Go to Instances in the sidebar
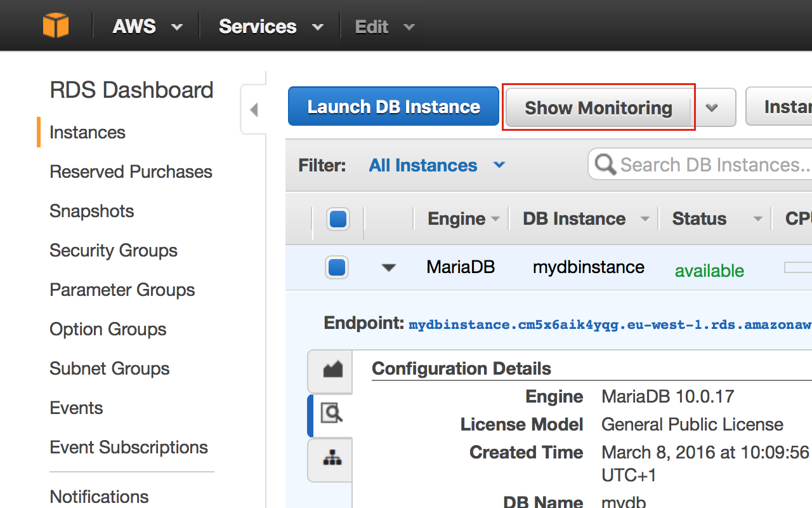Image resolution: width=812 pixels, height=508 pixels. 88,132
